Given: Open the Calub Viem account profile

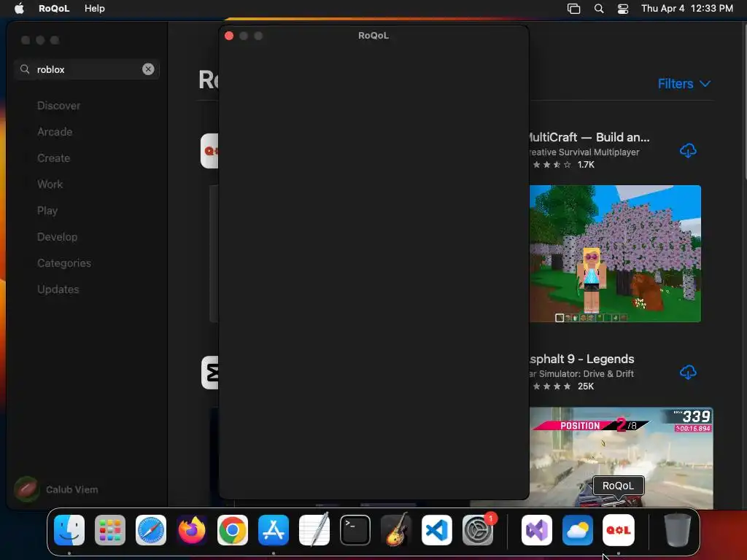Looking at the screenshot, I should pos(56,489).
